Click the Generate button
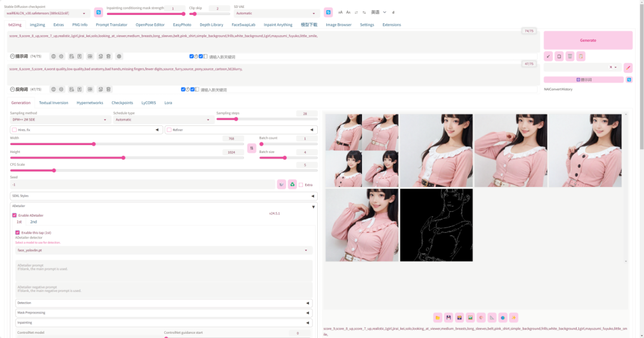 point(588,40)
